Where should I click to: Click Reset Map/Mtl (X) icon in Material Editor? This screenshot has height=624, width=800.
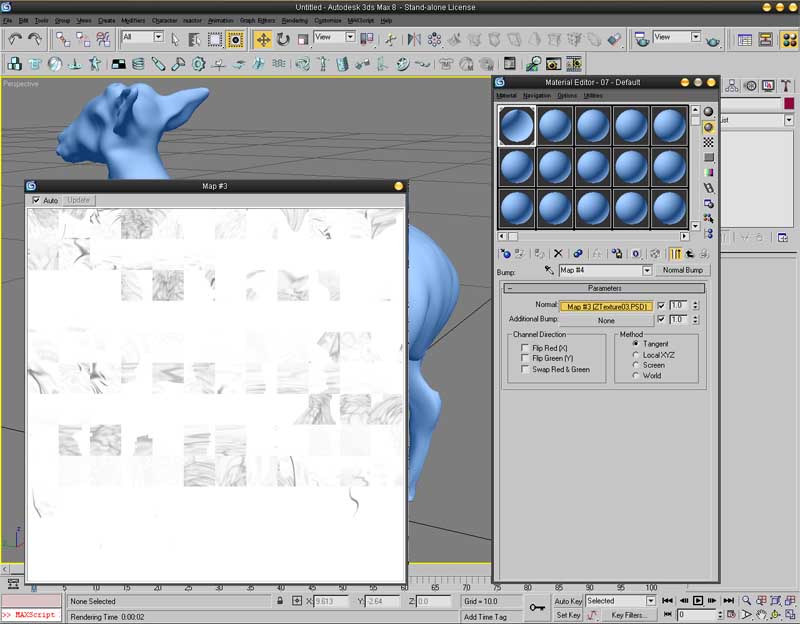(558, 254)
